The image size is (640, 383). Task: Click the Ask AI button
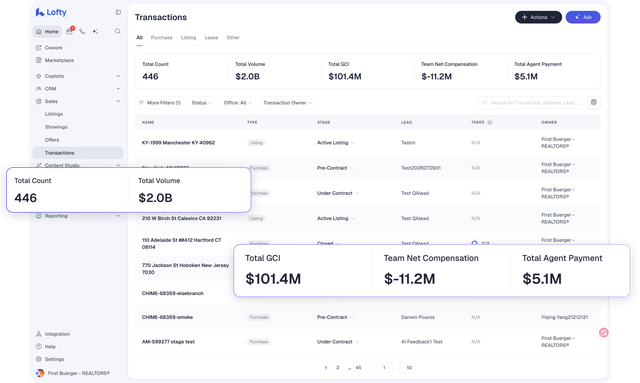(x=583, y=17)
